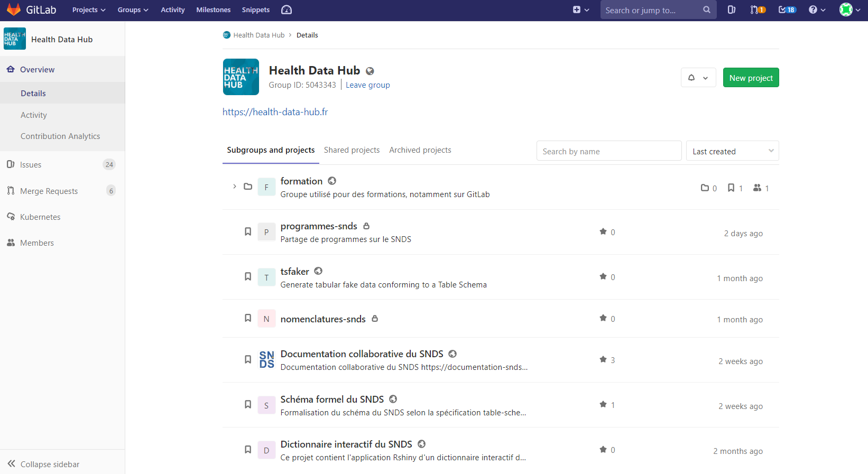Open Schéma formel du SNDS project

(332, 399)
